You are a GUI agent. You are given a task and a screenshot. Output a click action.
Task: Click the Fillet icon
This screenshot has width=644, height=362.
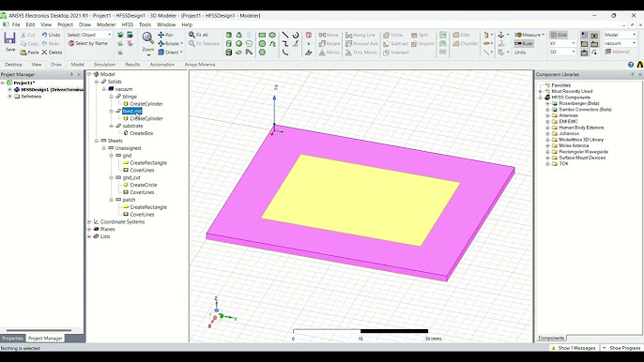456,35
